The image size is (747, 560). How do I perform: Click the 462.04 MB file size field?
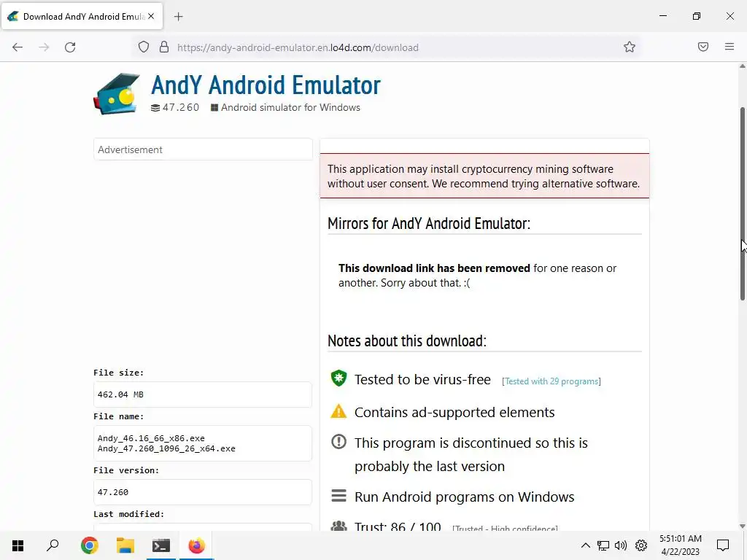click(x=203, y=394)
